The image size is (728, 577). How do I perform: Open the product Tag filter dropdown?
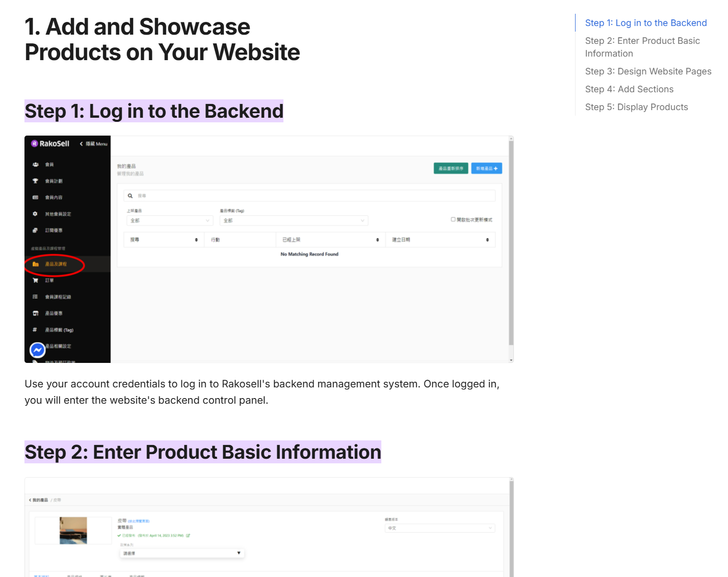tap(294, 221)
